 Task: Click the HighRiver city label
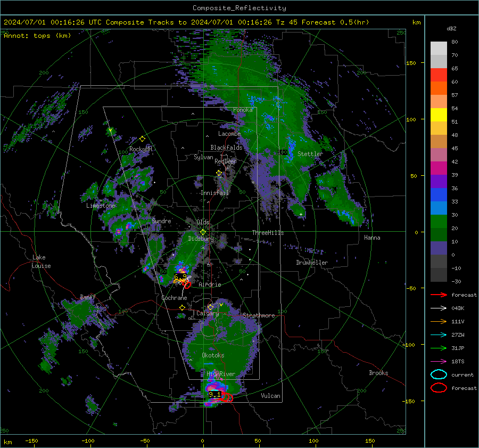coord(221,374)
